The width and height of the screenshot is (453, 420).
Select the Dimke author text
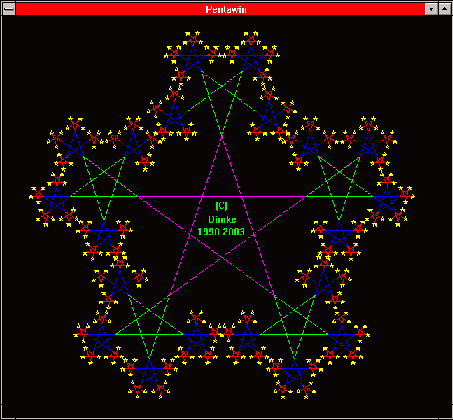pyautogui.click(x=222, y=219)
